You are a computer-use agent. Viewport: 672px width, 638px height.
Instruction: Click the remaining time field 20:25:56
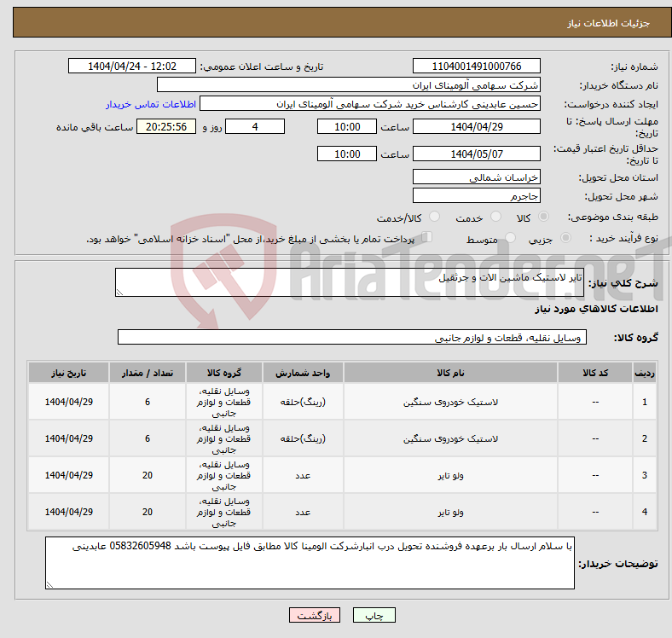coord(166,126)
